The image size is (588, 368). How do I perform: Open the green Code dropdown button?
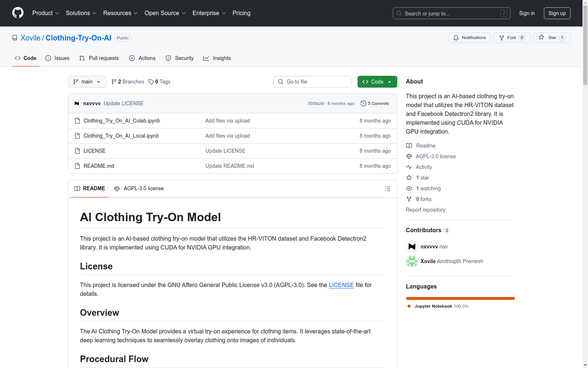(x=377, y=82)
